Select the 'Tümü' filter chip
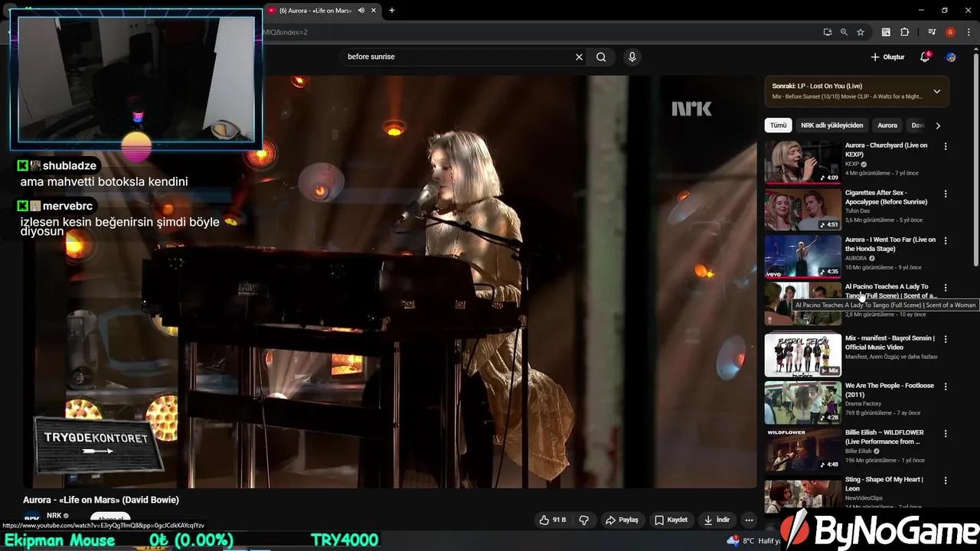 coord(778,126)
